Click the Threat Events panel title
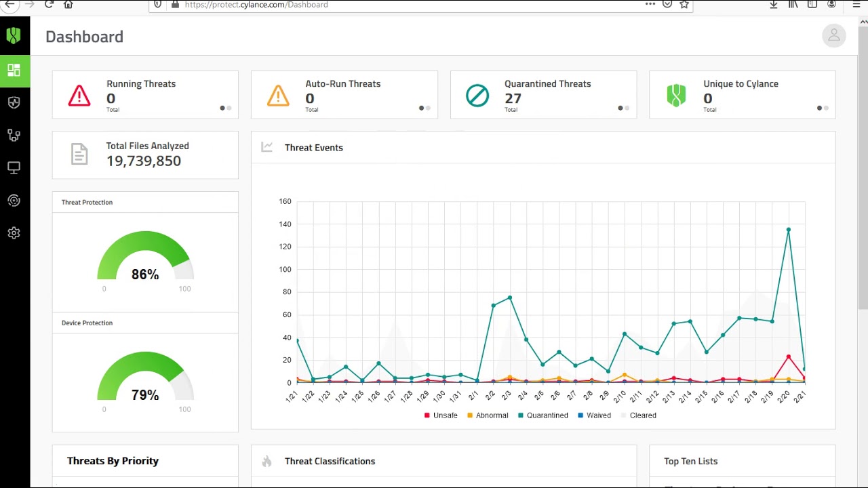868x488 pixels. (314, 148)
